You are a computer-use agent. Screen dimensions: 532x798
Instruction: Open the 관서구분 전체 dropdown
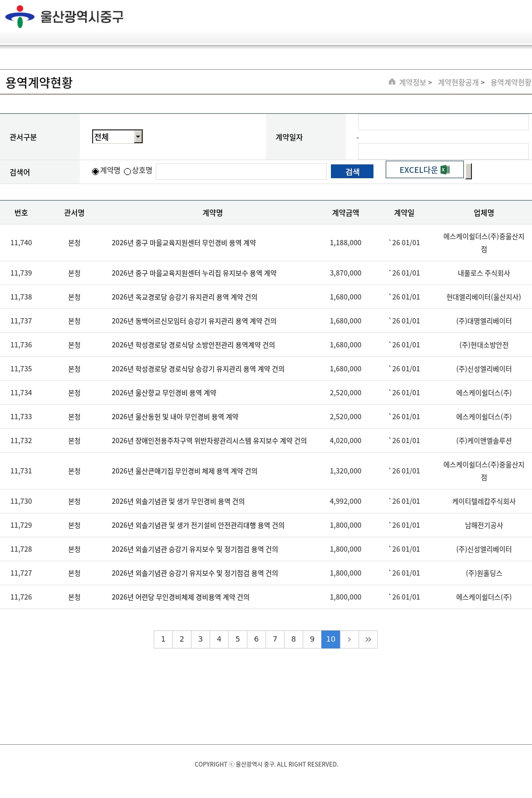(x=118, y=137)
